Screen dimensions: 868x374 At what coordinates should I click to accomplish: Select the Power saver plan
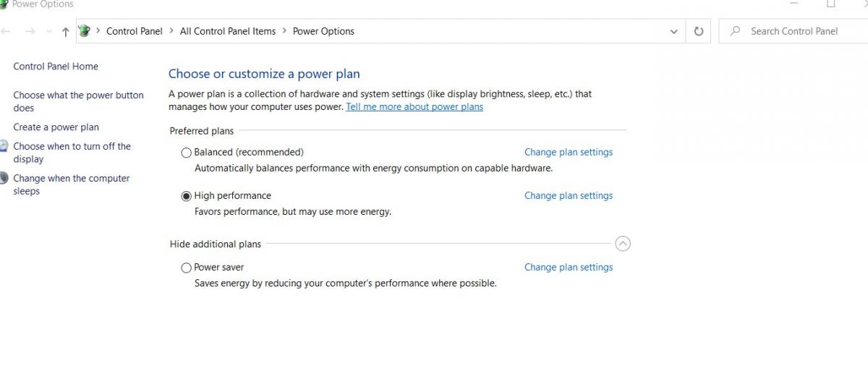(187, 268)
